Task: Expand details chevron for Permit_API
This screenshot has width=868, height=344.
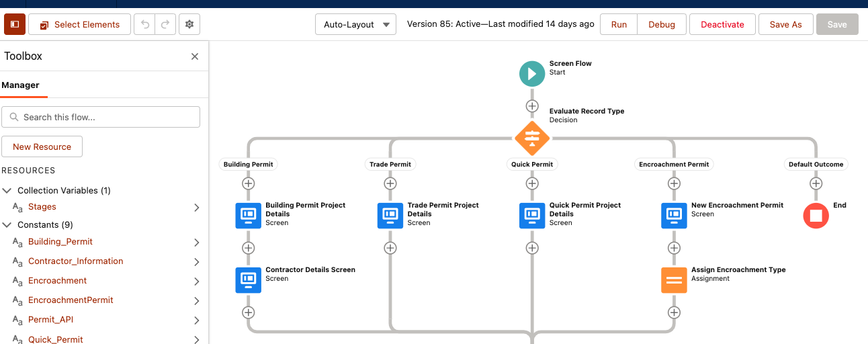Action: point(197,320)
